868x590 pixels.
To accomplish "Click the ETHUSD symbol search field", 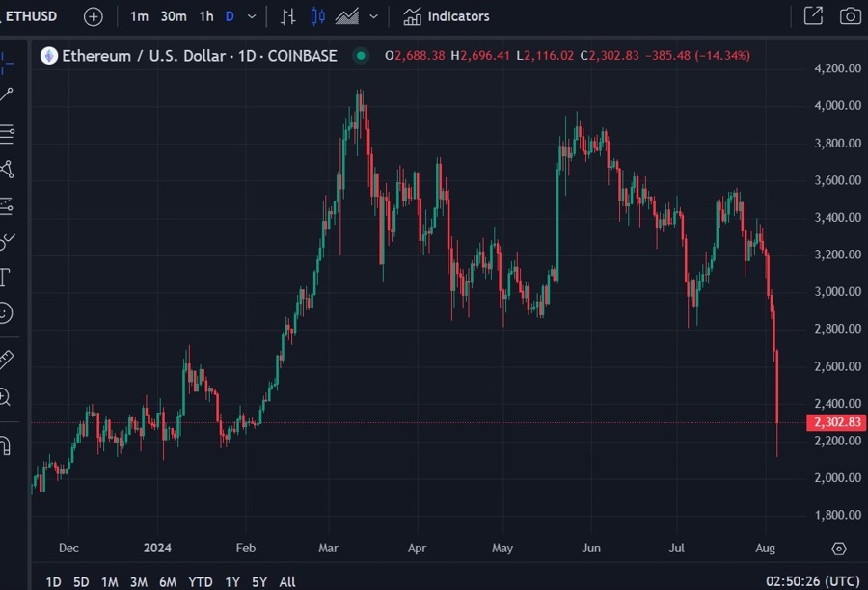I will tap(29, 16).
